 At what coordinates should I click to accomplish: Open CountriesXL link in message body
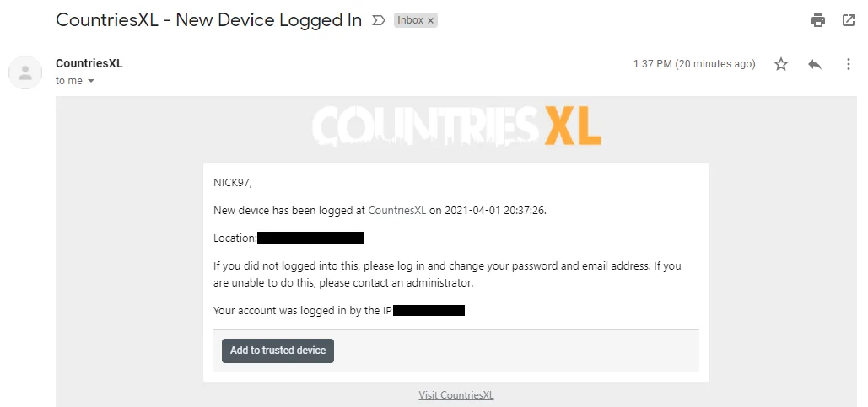tap(396, 211)
